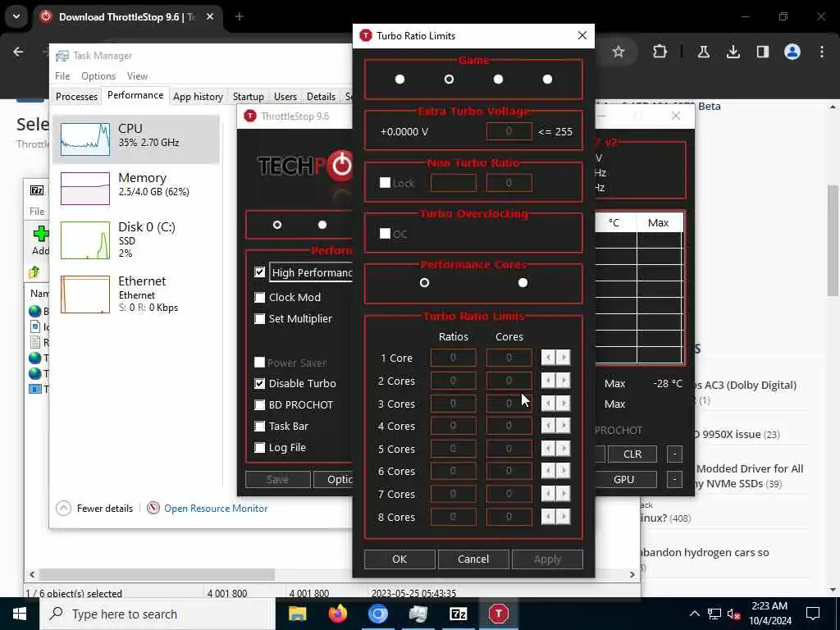Show hidden system tray icons

point(694,614)
